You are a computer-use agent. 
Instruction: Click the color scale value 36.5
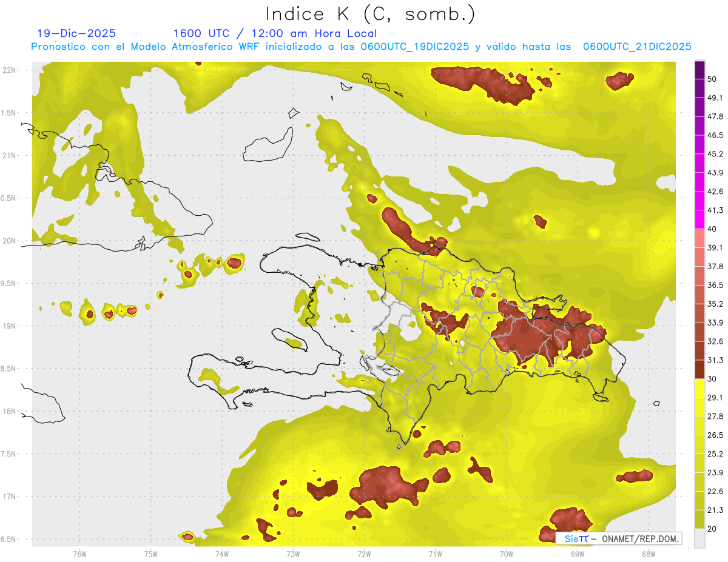coord(715,285)
